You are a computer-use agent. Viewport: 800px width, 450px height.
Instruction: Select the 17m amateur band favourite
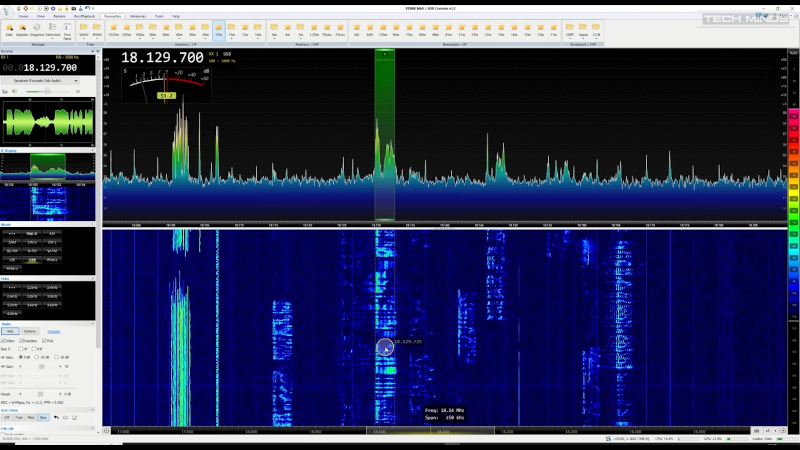click(218, 29)
